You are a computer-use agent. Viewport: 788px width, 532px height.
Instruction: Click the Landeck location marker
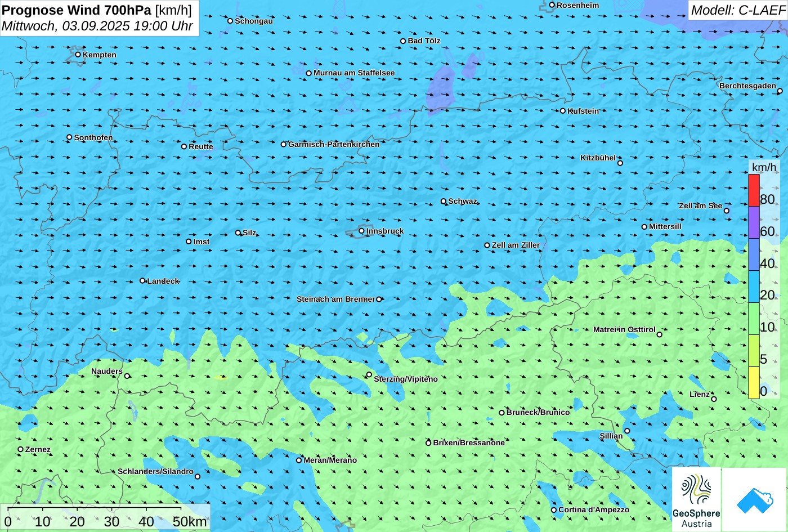coord(142,280)
